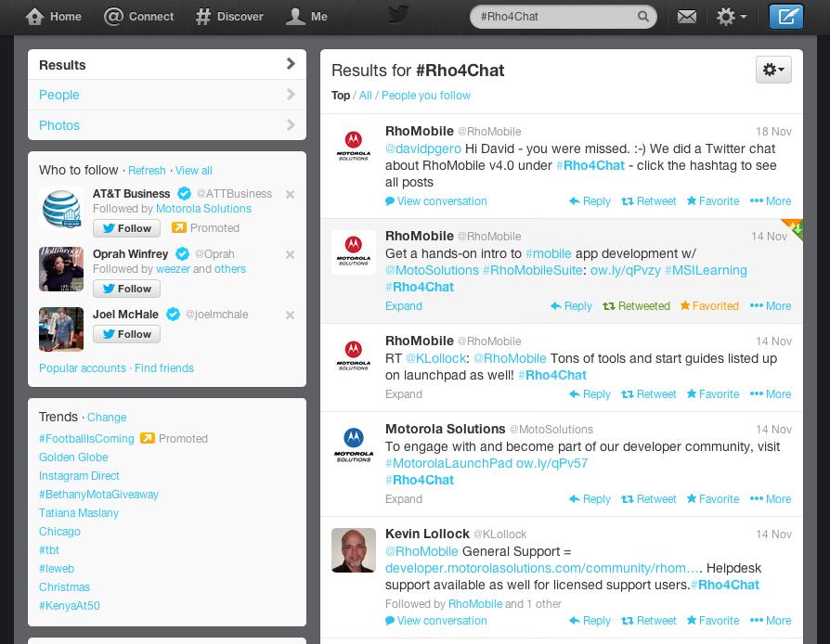
Task: Favorite Kevin Lollock's tweet
Action: click(712, 620)
